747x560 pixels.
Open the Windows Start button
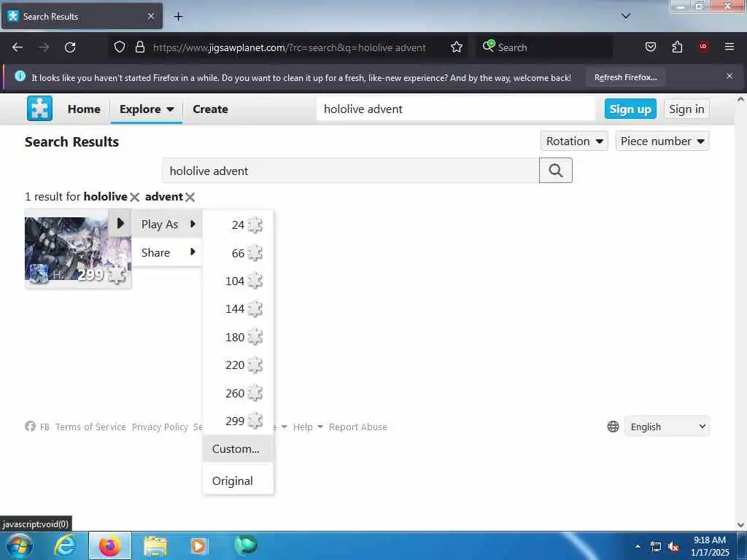point(19,545)
